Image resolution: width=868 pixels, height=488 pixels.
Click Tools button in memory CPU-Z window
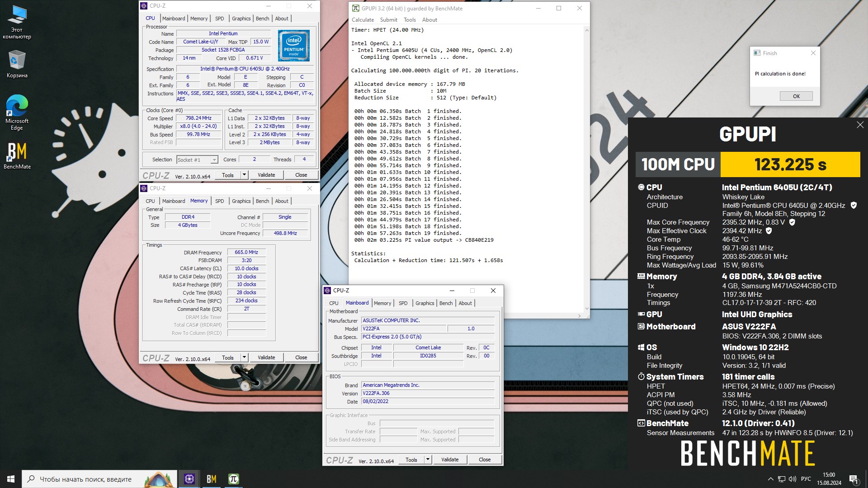(228, 357)
